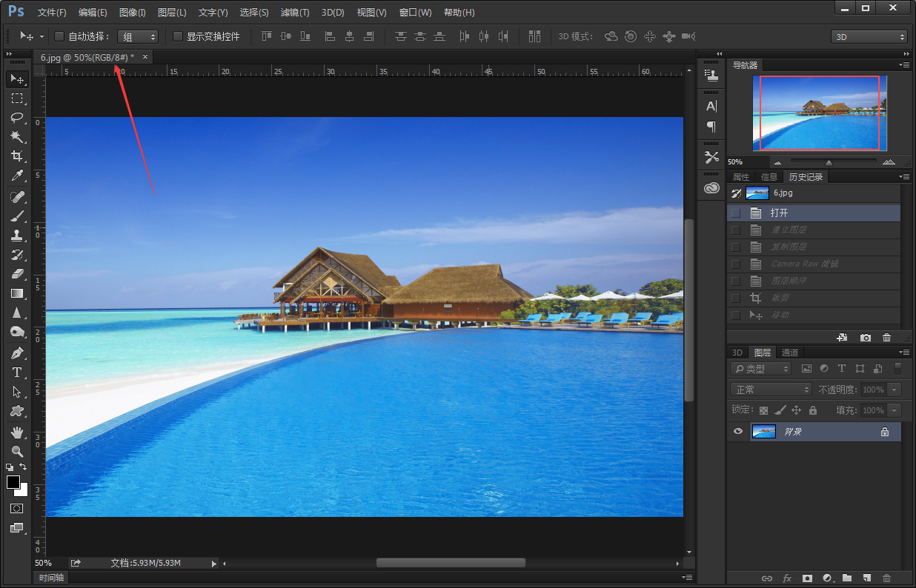Click the Navigator zoom slider handle
Viewport: 916px width, 588px height.
829,162
